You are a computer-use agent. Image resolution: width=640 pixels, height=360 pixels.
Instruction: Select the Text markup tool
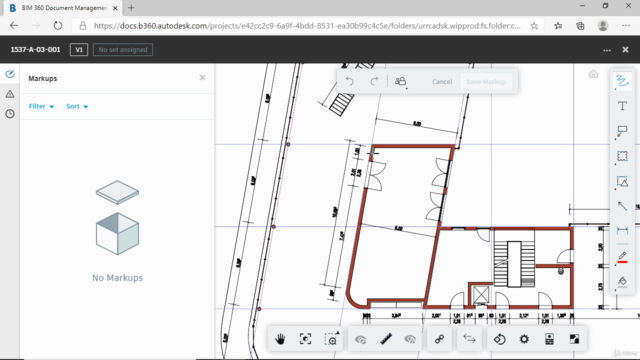tap(622, 106)
